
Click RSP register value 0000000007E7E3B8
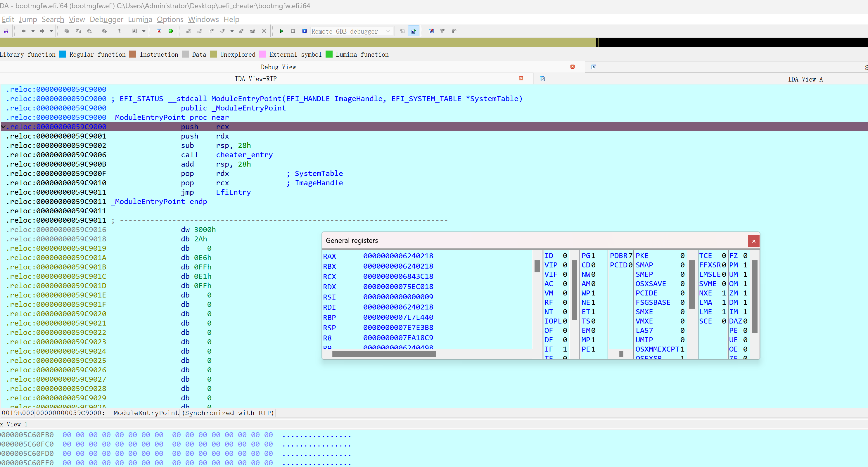(x=398, y=328)
